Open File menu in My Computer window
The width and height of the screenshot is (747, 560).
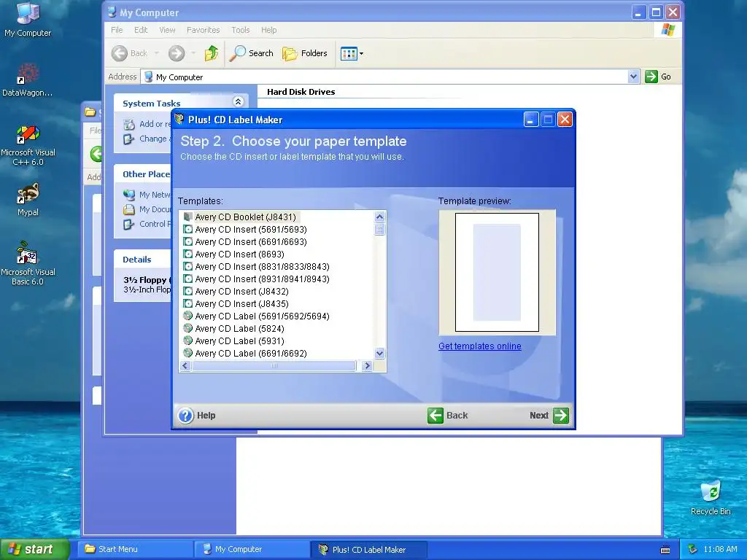[117, 30]
